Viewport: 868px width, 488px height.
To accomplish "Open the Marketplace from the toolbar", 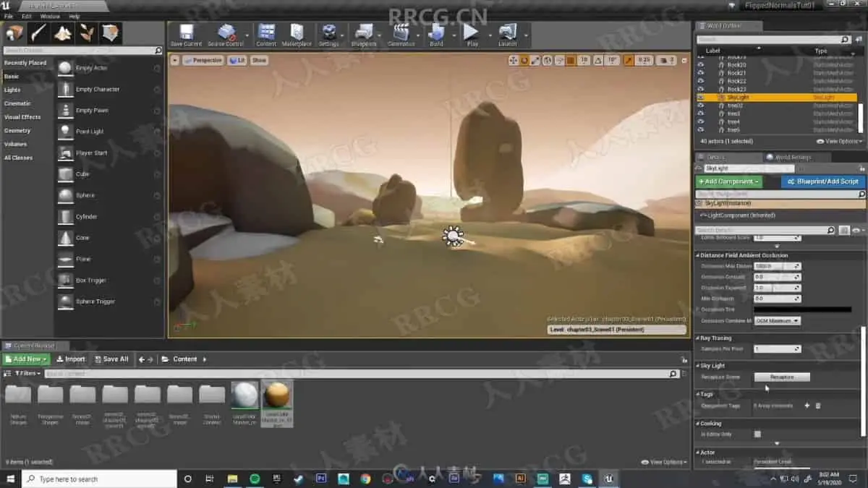I will click(297, 34).
